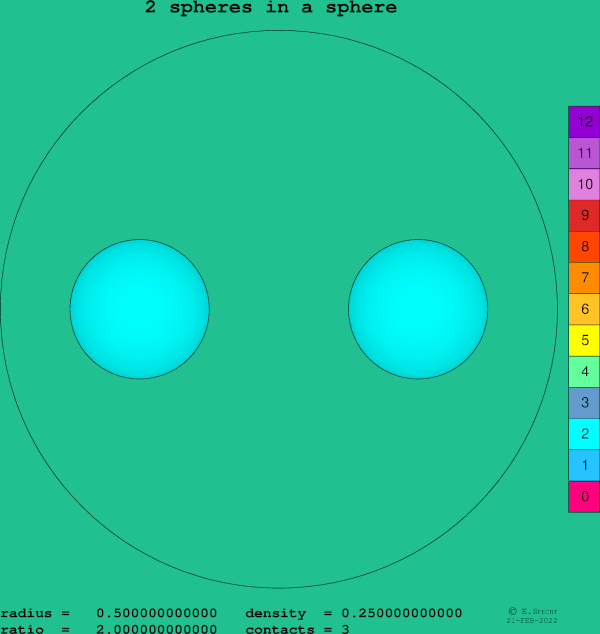Image resolution: width=600 pixels, height=634 pixels.
Task: Click the right cyan inner sphere
Action: pyautogui.click(x=418, y=309)
